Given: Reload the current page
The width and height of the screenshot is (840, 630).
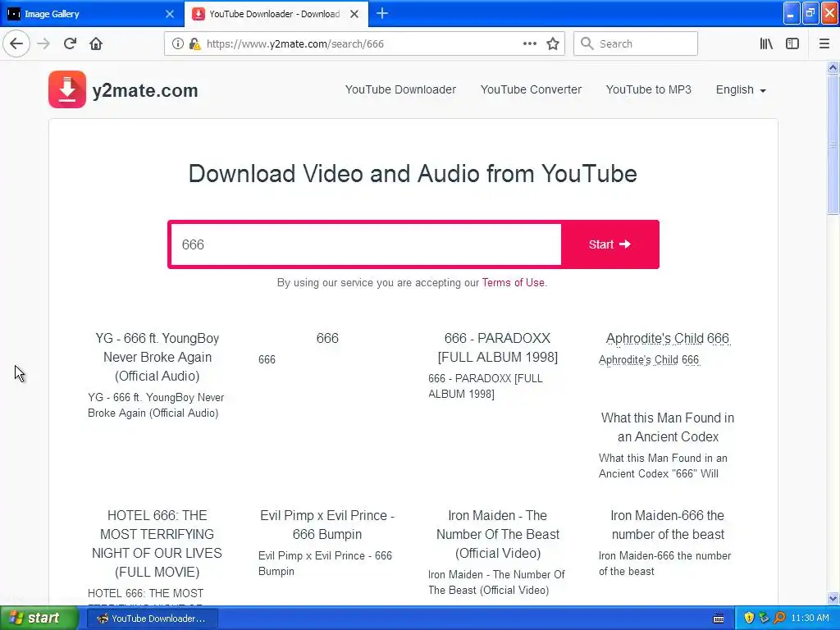Looking at the screenshot, I should (x=70, y=43).
